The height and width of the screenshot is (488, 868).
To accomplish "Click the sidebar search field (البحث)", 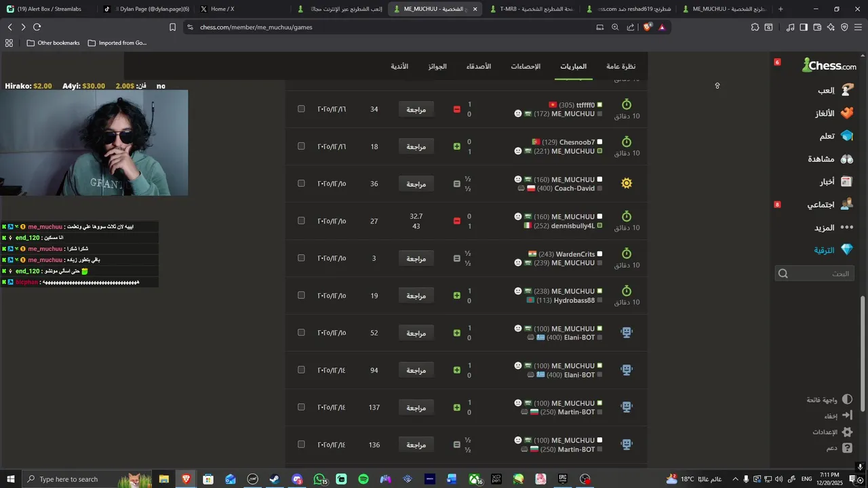I will (x=814, y=274).
